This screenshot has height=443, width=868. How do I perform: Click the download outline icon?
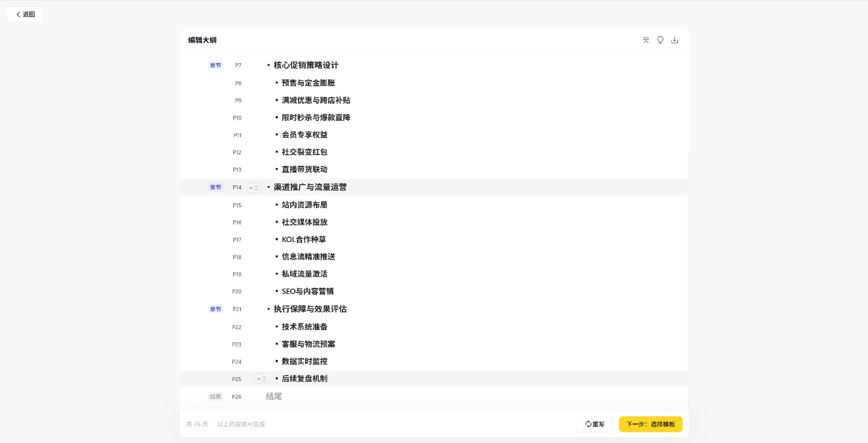[x=675, y=40]
